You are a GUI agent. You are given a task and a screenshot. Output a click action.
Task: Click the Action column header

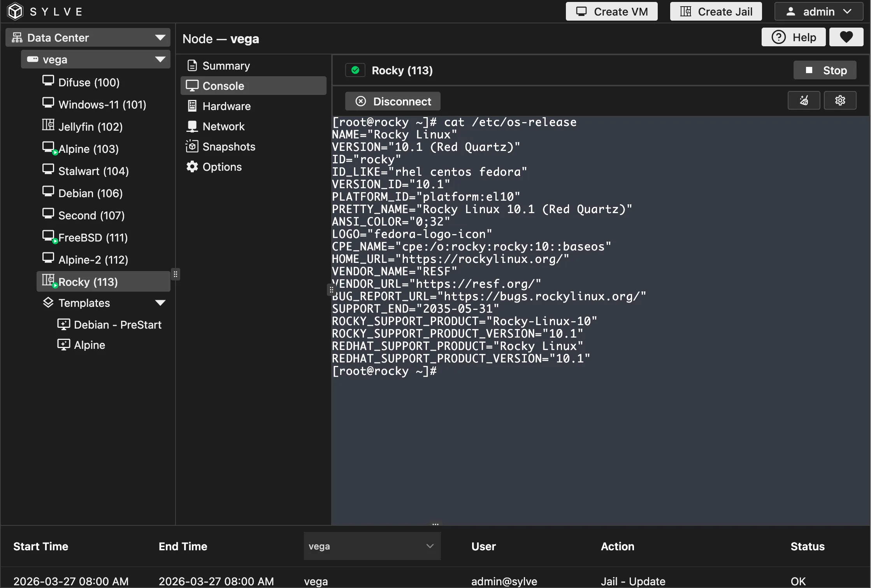point(618,546)
